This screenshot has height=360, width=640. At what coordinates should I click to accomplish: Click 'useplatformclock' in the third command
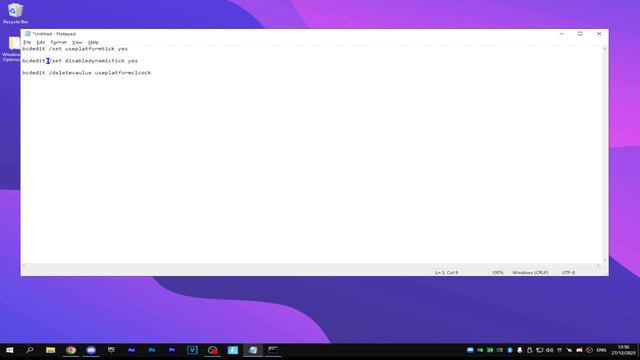pyautogui.click(x=123, y=73)
